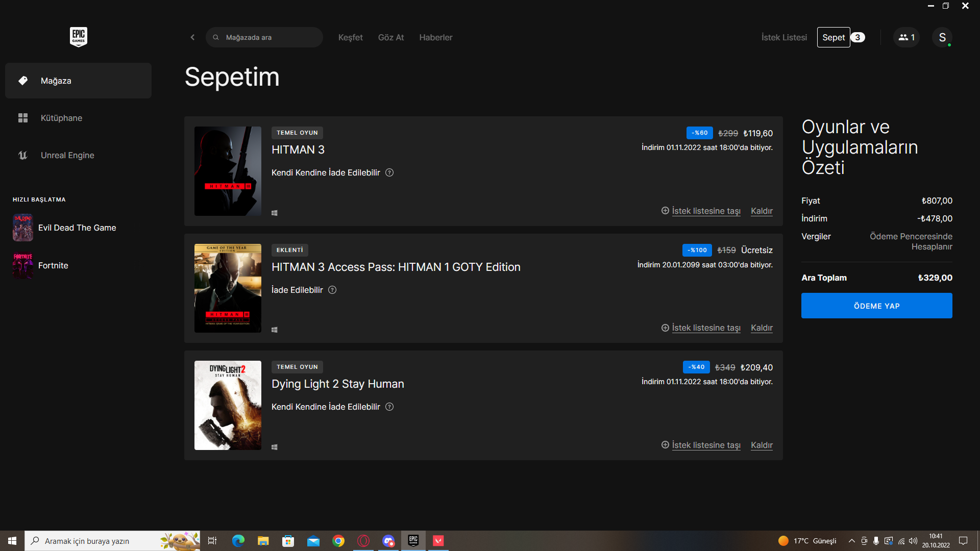Select Mağaza in the sidebar
The width and height of the screenshot is (980, 551).
(x=78, y=81)
